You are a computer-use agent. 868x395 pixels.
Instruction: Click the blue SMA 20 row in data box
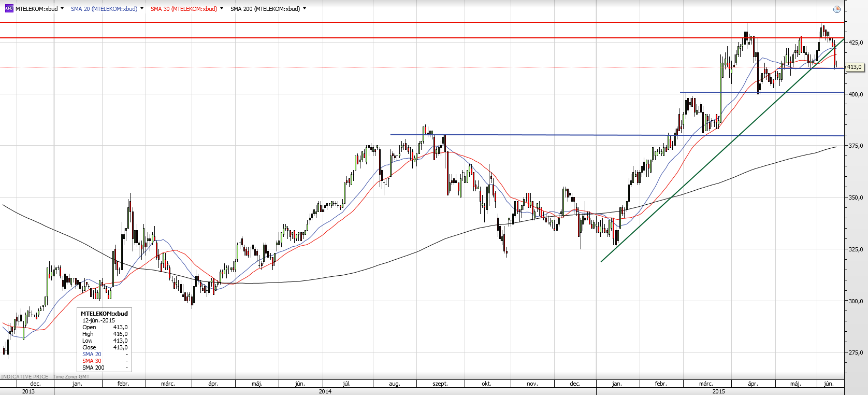[x=105, y=354]
